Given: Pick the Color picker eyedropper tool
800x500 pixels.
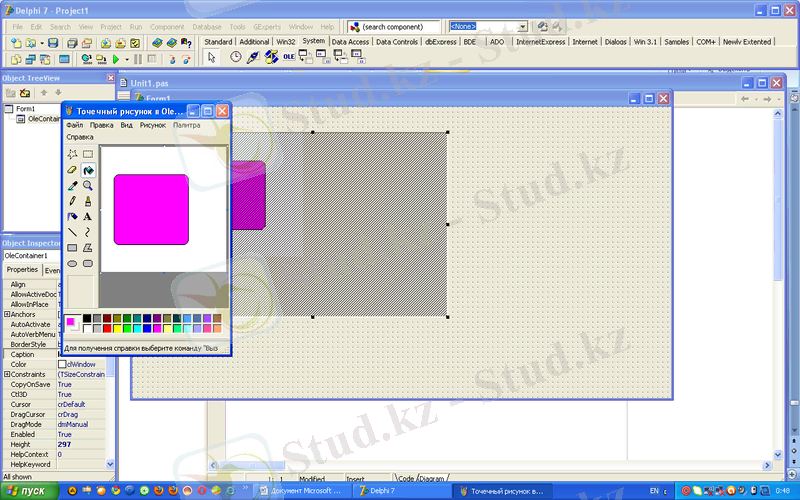Looking at the screenshot, I should (x=72, y=186).
